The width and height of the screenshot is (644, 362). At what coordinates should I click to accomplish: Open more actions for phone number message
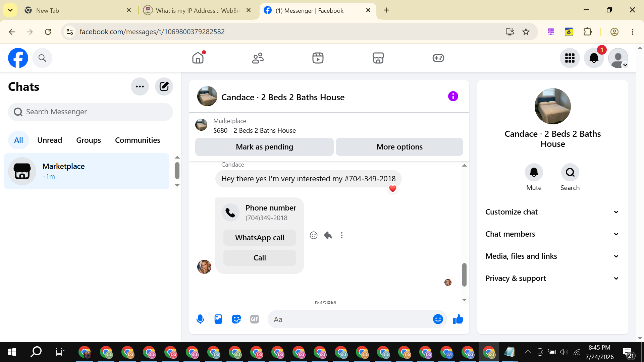(342, 235)
